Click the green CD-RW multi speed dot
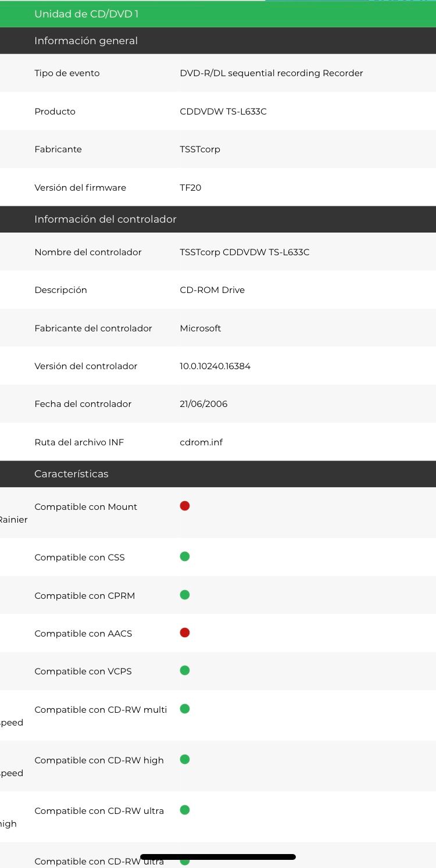Screen dimensions: 436x868 point(185,709)
